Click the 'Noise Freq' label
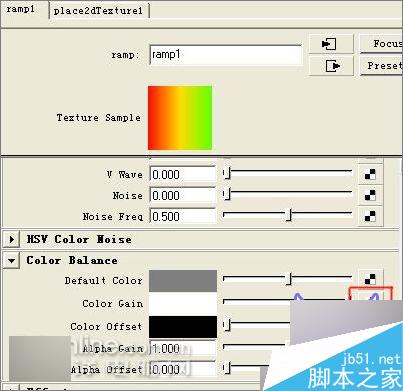This screenshot has height=391, width=403. [113, 217]
